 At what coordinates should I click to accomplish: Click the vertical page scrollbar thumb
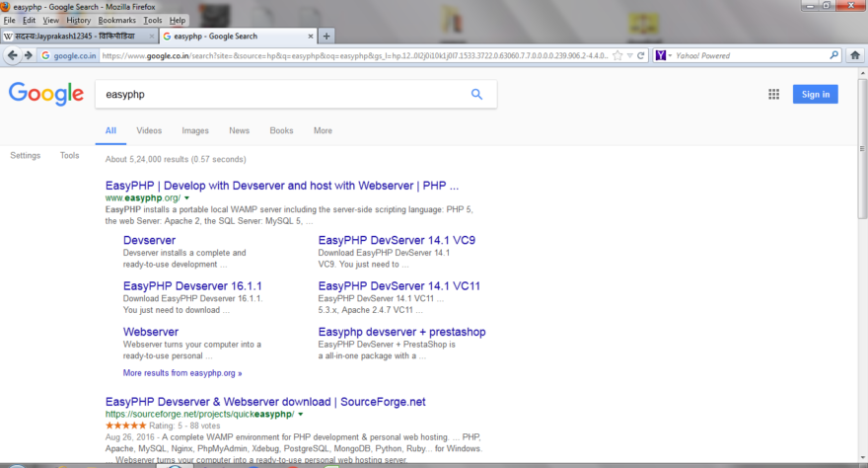click(x=862, y=148)
